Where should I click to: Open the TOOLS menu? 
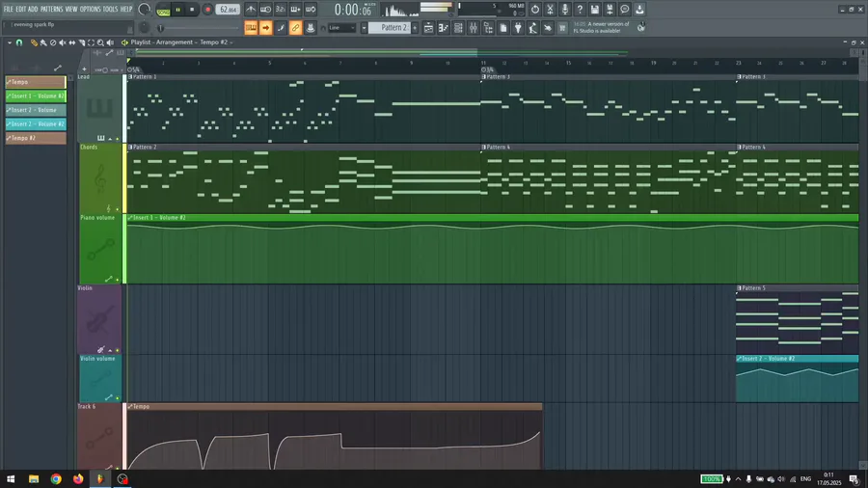(110, 9)
